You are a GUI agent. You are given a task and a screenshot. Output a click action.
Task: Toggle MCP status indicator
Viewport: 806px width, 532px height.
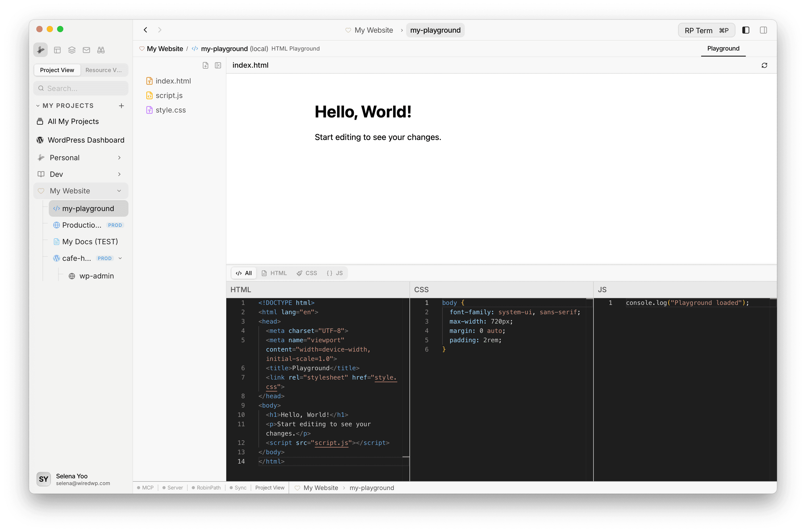[145, 488]
